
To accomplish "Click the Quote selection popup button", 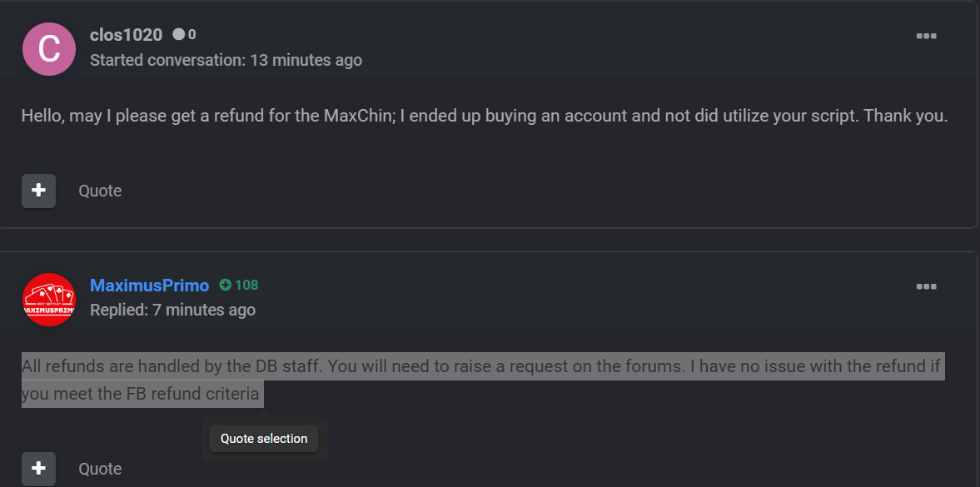I will (264, 439).
